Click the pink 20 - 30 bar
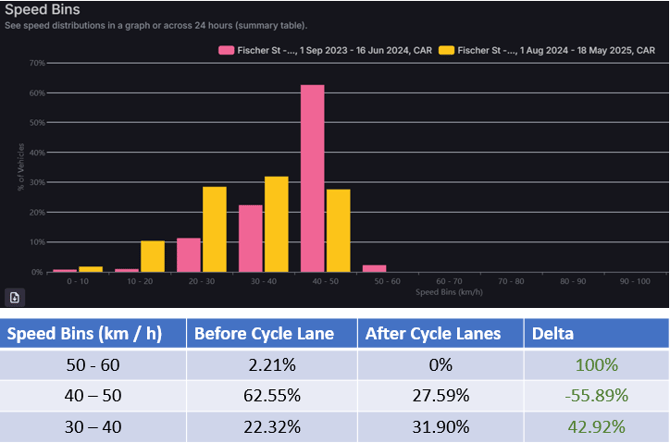 pos(188,255)
